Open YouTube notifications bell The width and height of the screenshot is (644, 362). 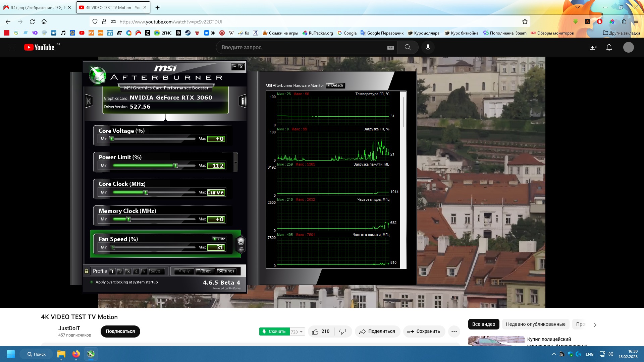[x=609, y=47]
